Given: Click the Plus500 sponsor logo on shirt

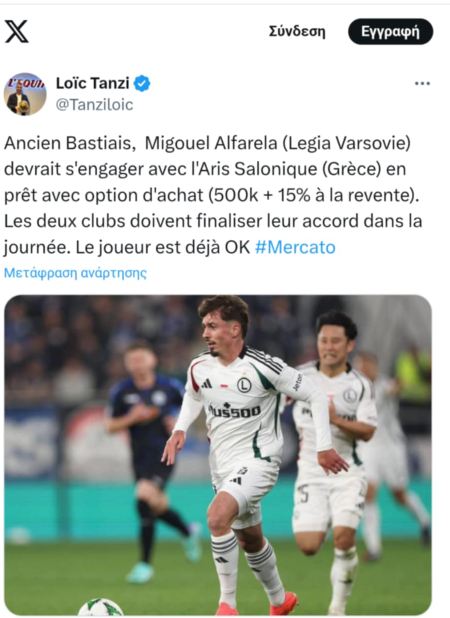Looking at the screenshot, I should pyautogui.click(x=234, y=410).
